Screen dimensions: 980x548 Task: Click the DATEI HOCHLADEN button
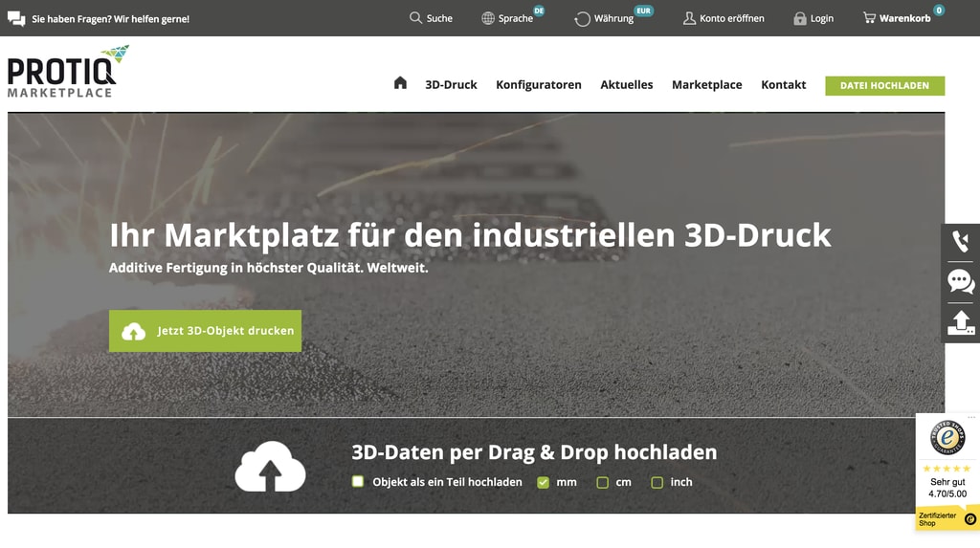(884, 85)
